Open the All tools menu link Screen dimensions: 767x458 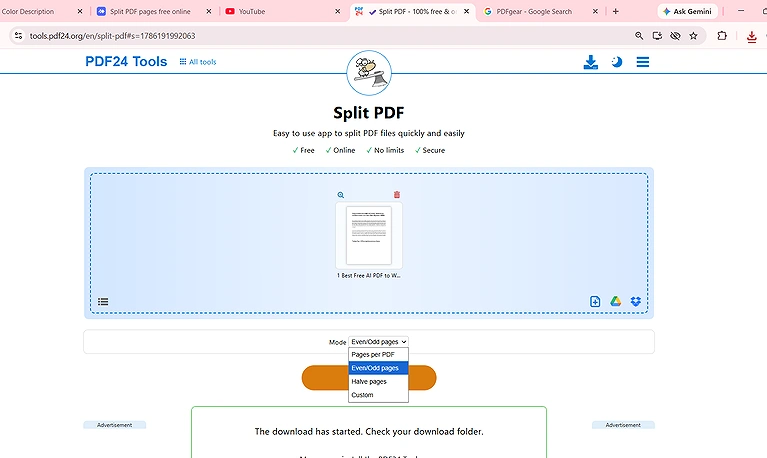[198, 62]
